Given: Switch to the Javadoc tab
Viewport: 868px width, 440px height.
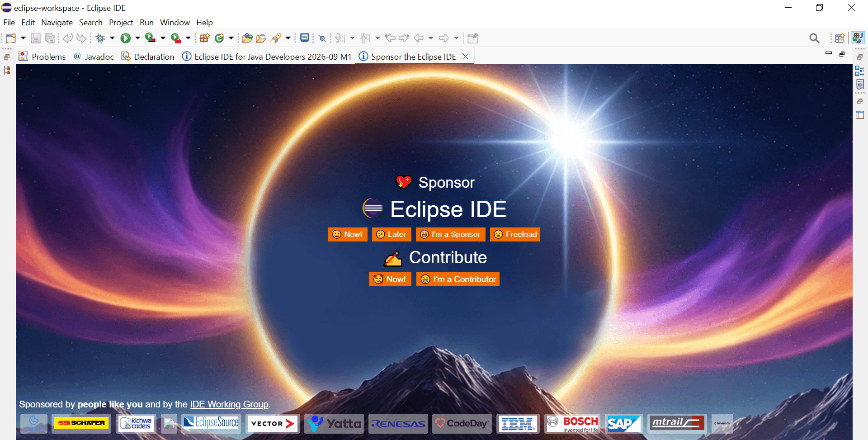Looking at the screenshot, I should tap(94, 57).
